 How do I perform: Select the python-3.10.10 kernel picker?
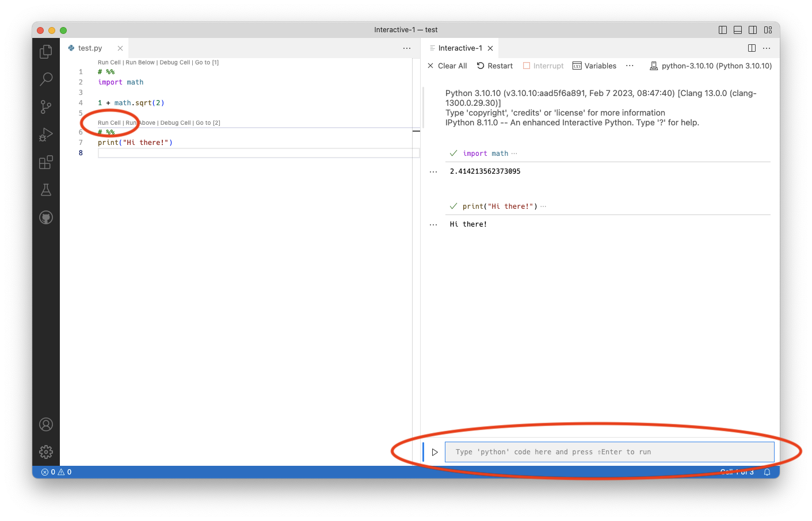pos(711,66)
